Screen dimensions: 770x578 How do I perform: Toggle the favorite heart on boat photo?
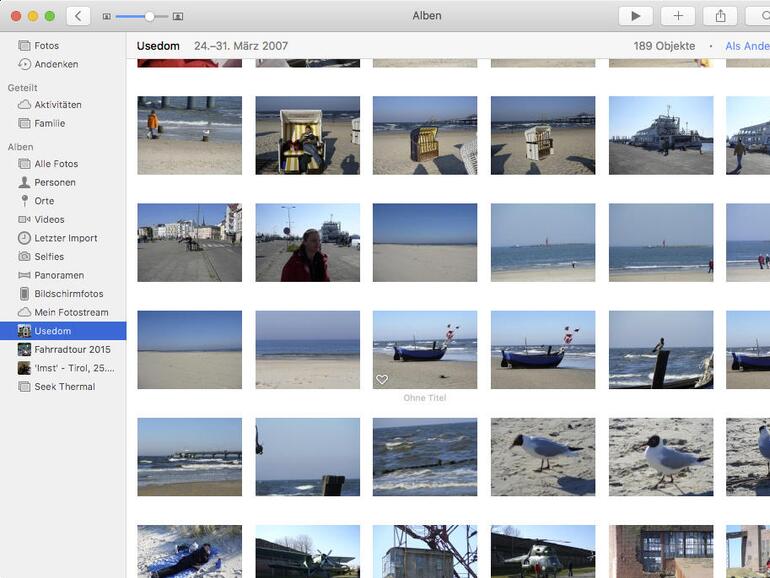[381, 380]
